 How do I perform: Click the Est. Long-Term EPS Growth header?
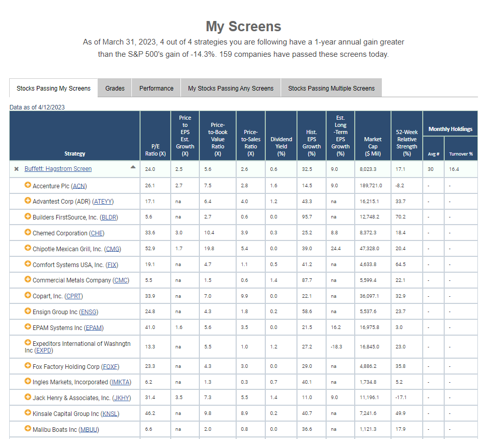(340, 136)
